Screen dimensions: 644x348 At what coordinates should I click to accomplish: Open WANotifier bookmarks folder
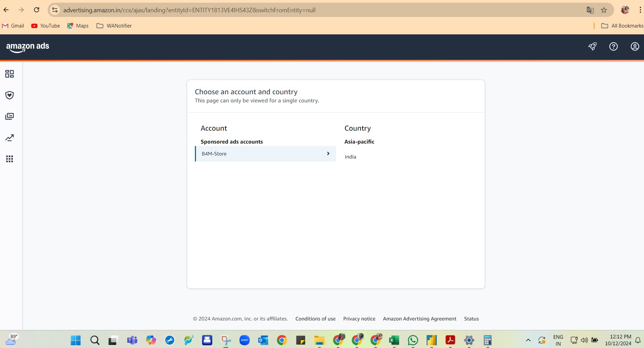point(114,26)
